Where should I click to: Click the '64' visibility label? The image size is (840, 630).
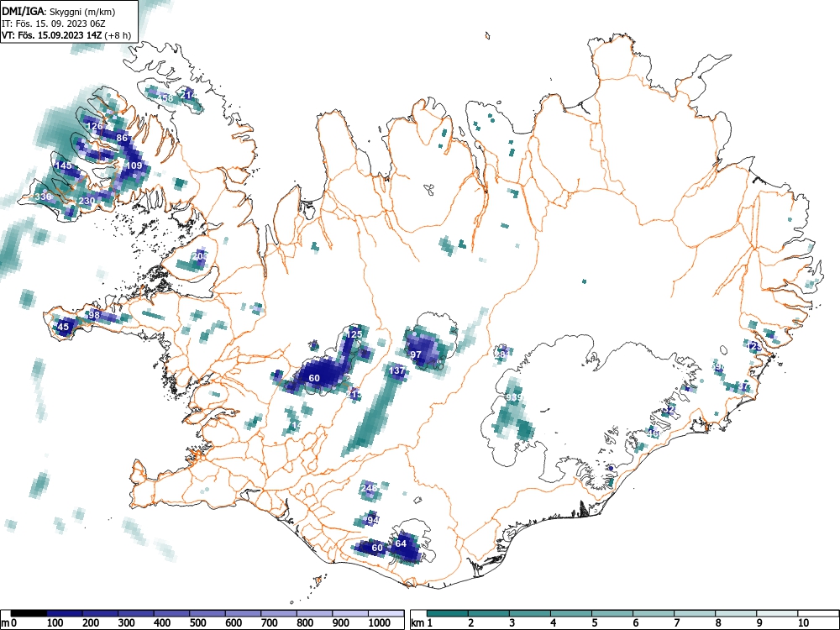click(x=401, y=543)
